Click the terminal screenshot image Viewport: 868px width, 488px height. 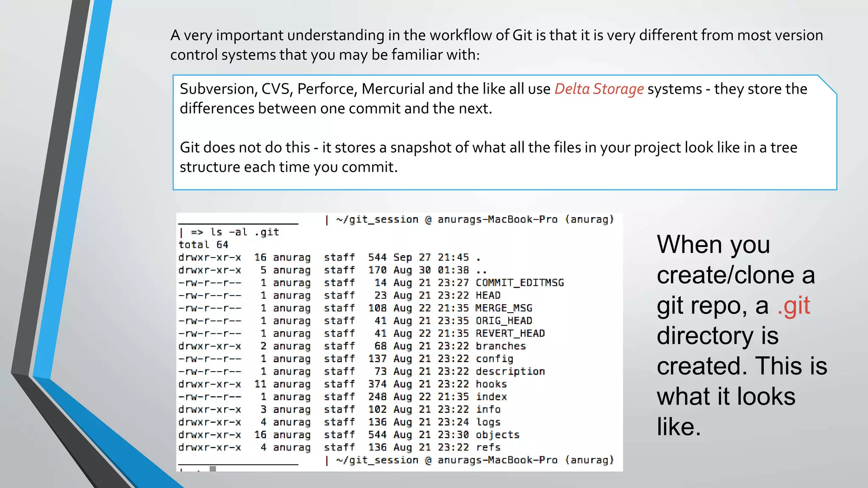(x=399, y=342)
